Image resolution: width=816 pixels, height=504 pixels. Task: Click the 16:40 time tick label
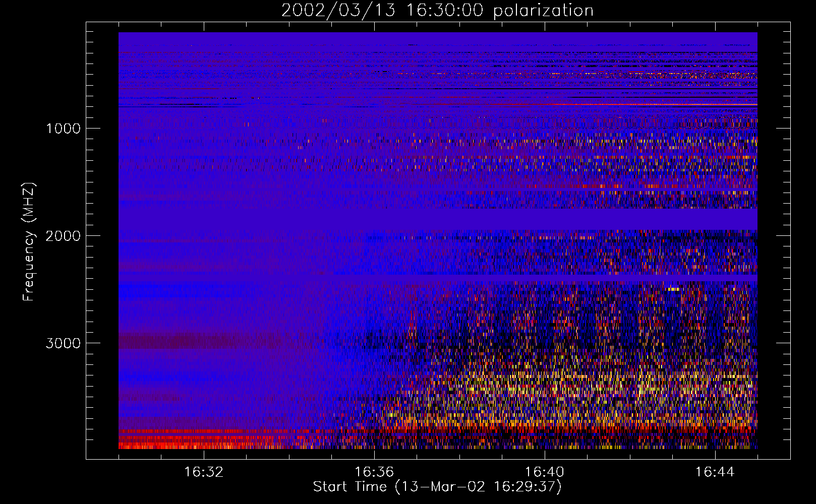tap(545, 472)
